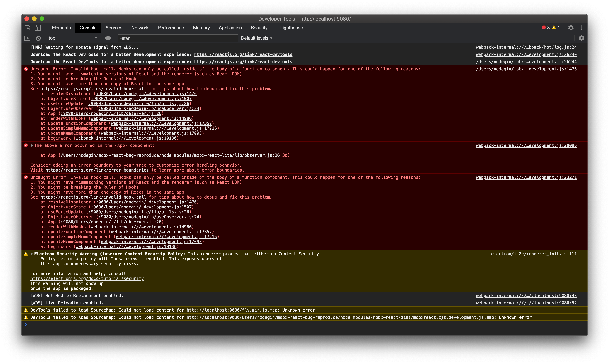Clear the console with the ban icon
This screenshot has width=609, height=364.
coord(38,38)
